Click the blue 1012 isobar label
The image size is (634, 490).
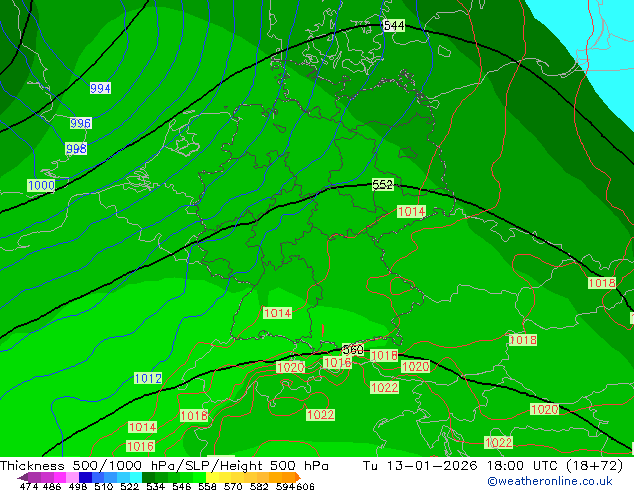coord(148,378)
